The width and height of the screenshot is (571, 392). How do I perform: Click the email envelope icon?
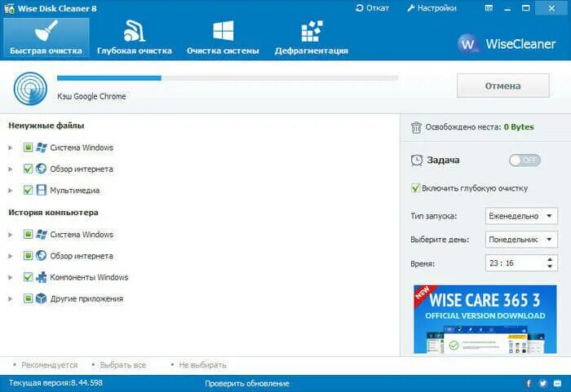tap(557, 383)
